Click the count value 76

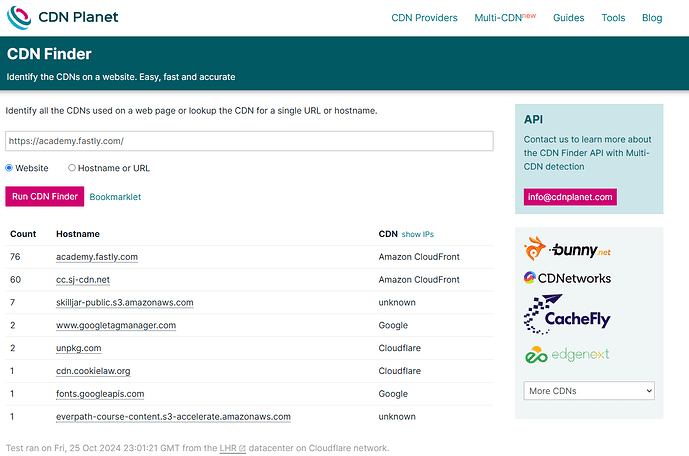pos(15,257)
